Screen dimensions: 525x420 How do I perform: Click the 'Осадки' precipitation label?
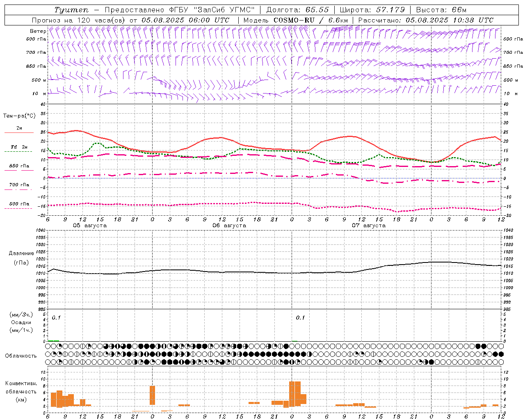pyautogui.click(x=21, y=322)
